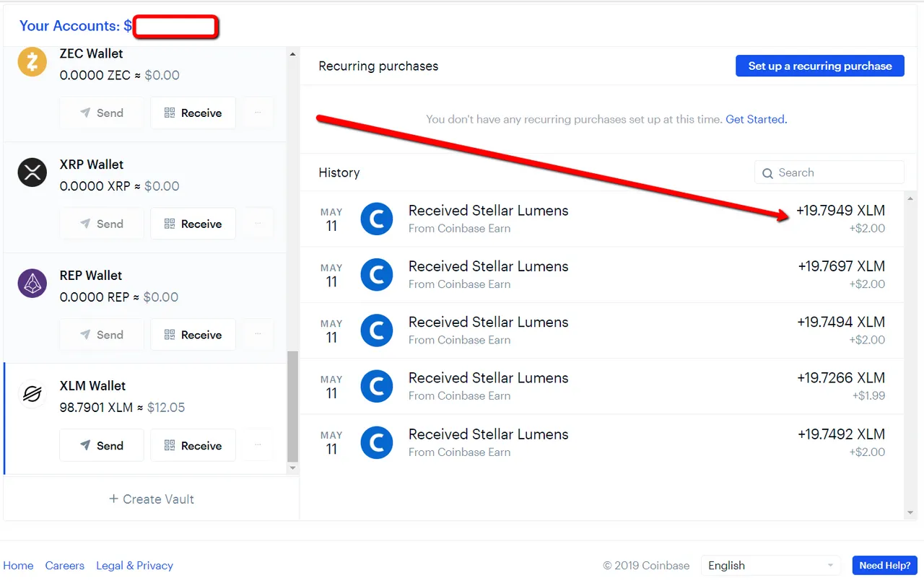Click the 98.7901 XLM balance text
Image resolution: width=924 pixels, height=583 pixels.
(96, 408)
